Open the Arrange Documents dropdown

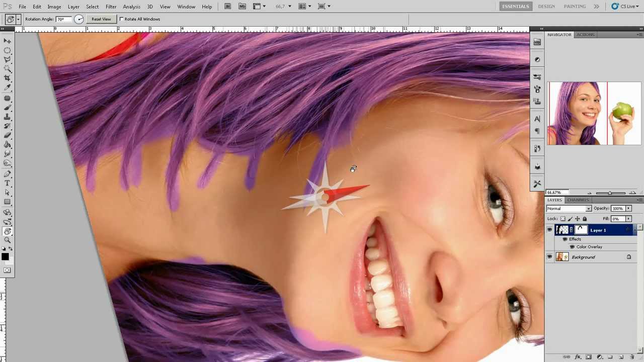(x=305, y=6)
